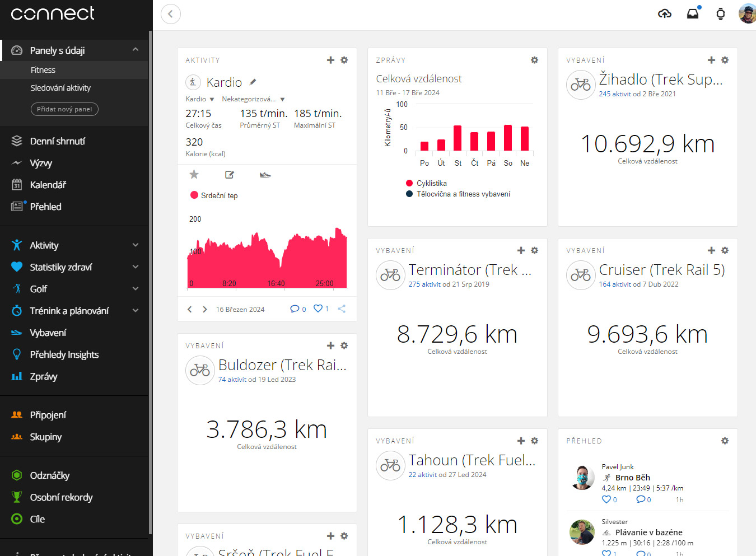Open the Kardio activity title

click(224, 82)
